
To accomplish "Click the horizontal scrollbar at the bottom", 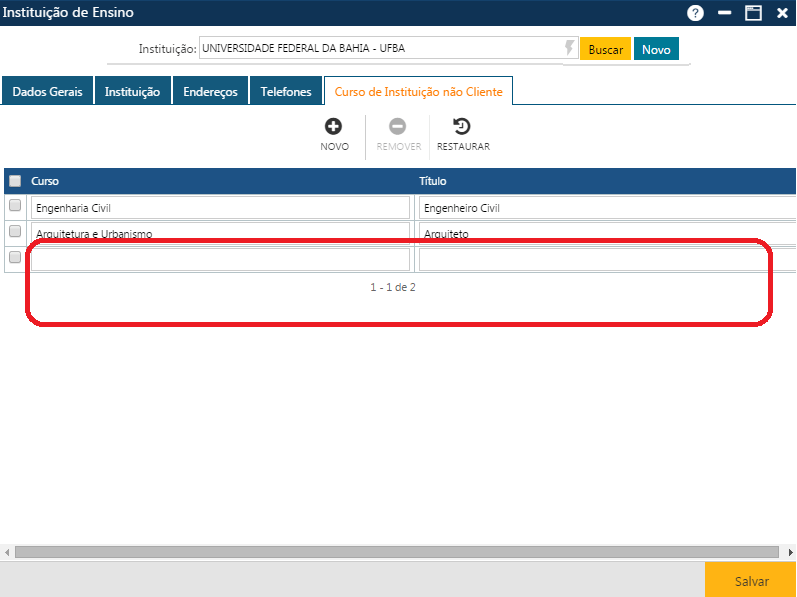I will [397, 552].
